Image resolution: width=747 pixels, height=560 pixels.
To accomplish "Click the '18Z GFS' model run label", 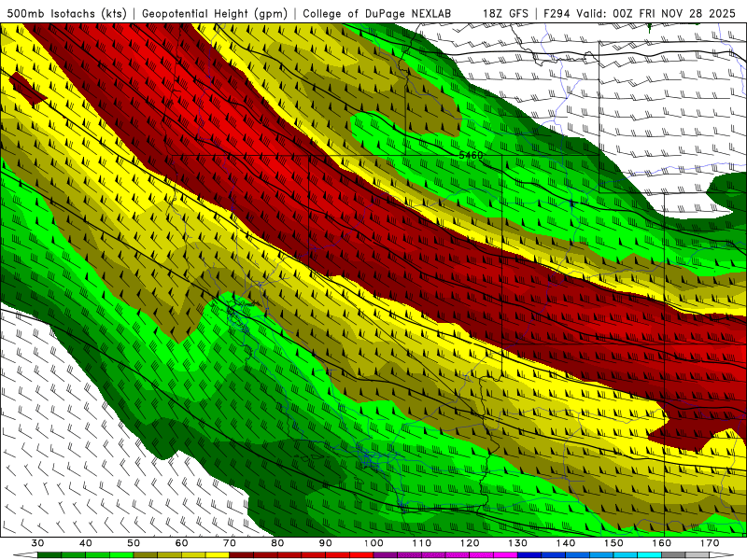I will [x=505, y=13].
